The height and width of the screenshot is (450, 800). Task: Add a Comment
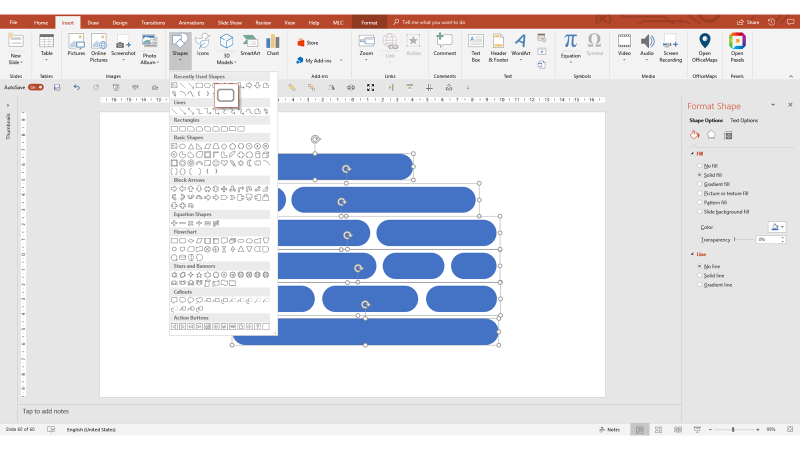(x=444, y=45)
